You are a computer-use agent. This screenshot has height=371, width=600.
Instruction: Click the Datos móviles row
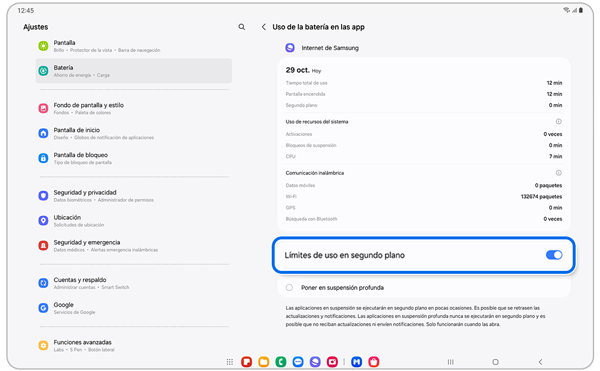tap(424, 186)
